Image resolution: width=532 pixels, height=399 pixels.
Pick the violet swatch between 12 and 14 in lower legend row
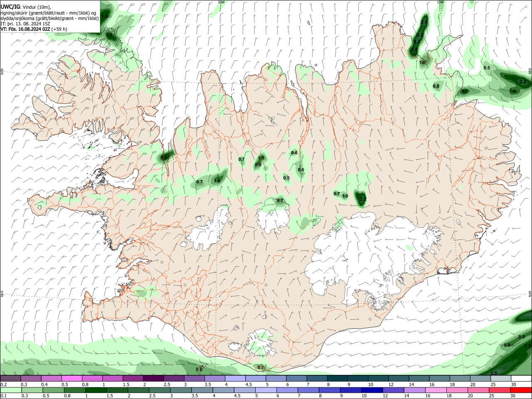click(x=394, y=390)
